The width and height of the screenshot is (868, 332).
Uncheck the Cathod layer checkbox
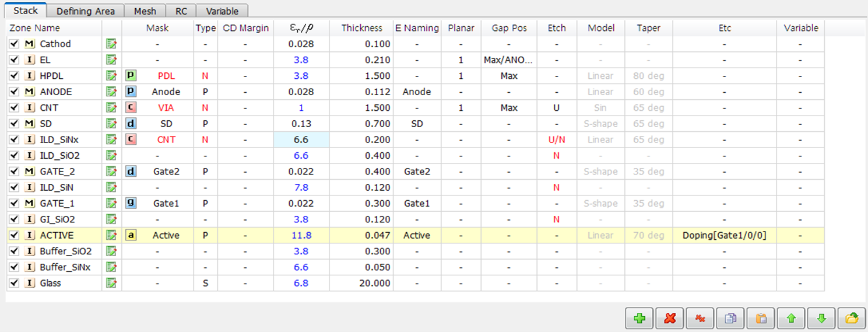click(x=15, y=44)
